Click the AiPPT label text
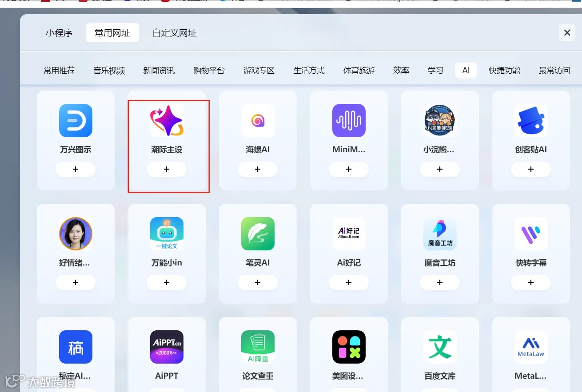This screenshot has height=392, width=582. pyautogui.click(x=167, y=376)
